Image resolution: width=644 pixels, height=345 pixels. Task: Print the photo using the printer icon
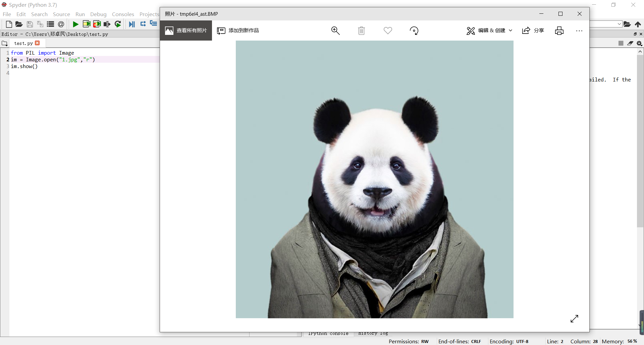(x=559, y=31)
